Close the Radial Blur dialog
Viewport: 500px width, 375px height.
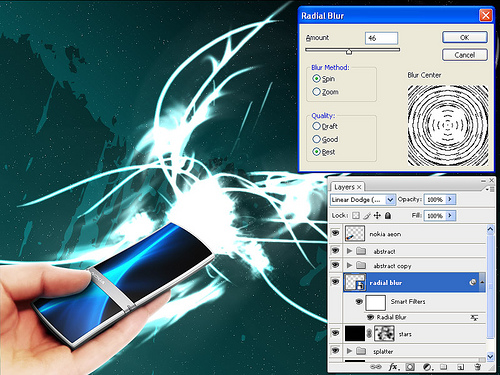click(x=485, y=16)
